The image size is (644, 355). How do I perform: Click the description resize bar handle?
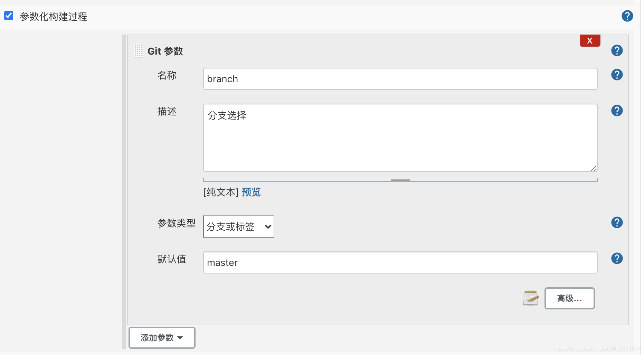click(x=400, y=180)
